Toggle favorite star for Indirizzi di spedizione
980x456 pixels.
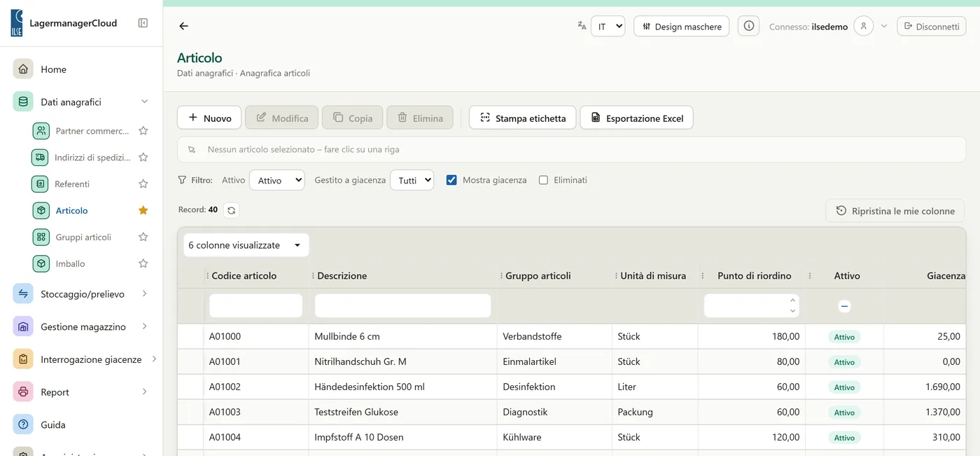(143, 157)
